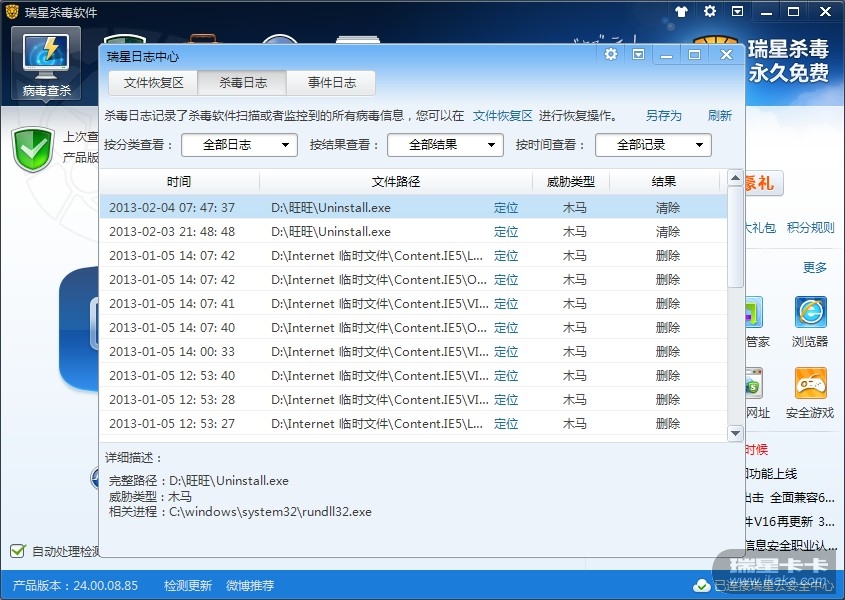Click log list scrollbar down arrow
This screenshot has width=845, height=600.
[x=735, y=433]
